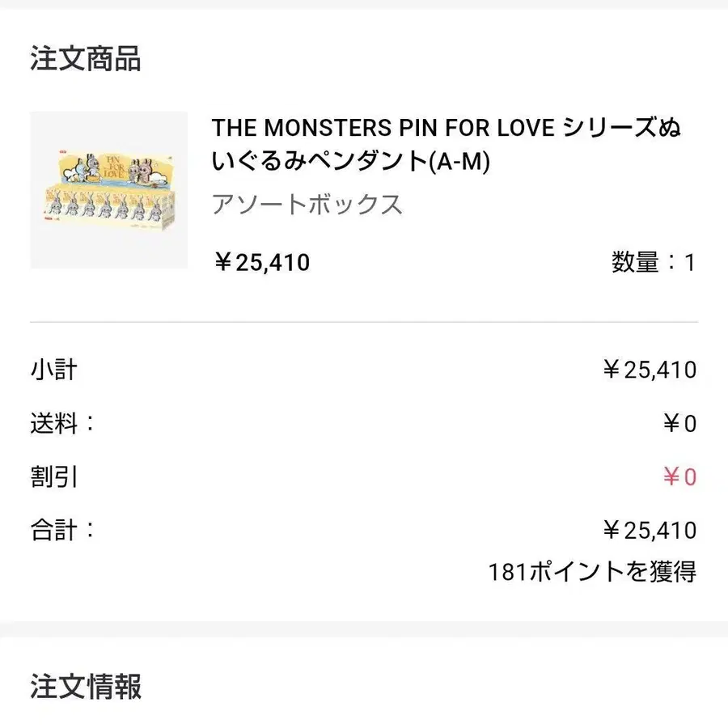Click the 割引 label

(54, 476)
